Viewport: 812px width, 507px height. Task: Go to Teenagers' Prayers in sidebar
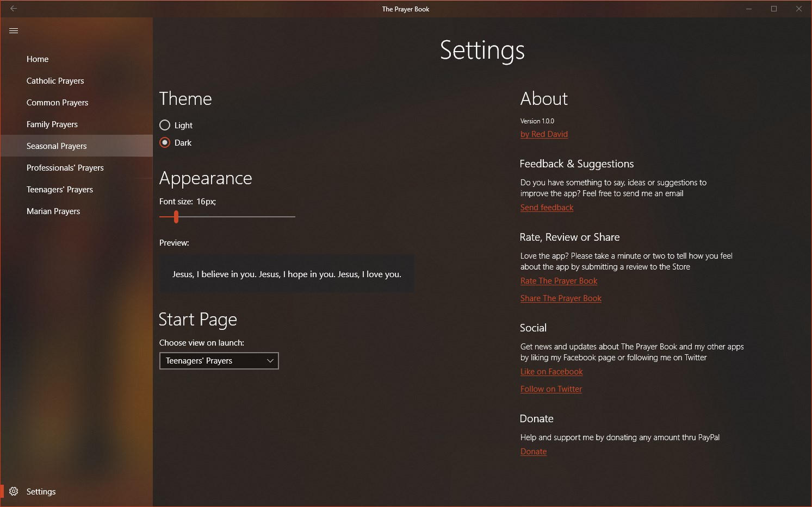pos(76,189)
